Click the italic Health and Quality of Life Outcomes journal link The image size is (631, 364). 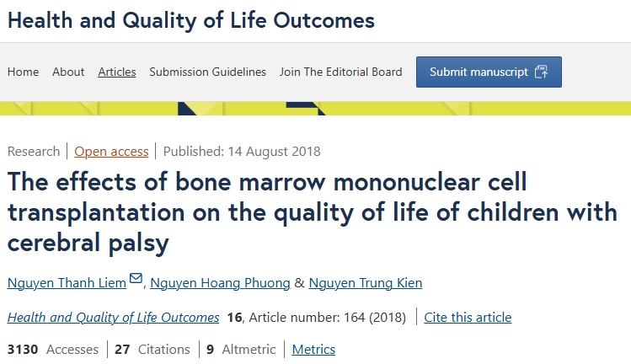pos(113,318)
